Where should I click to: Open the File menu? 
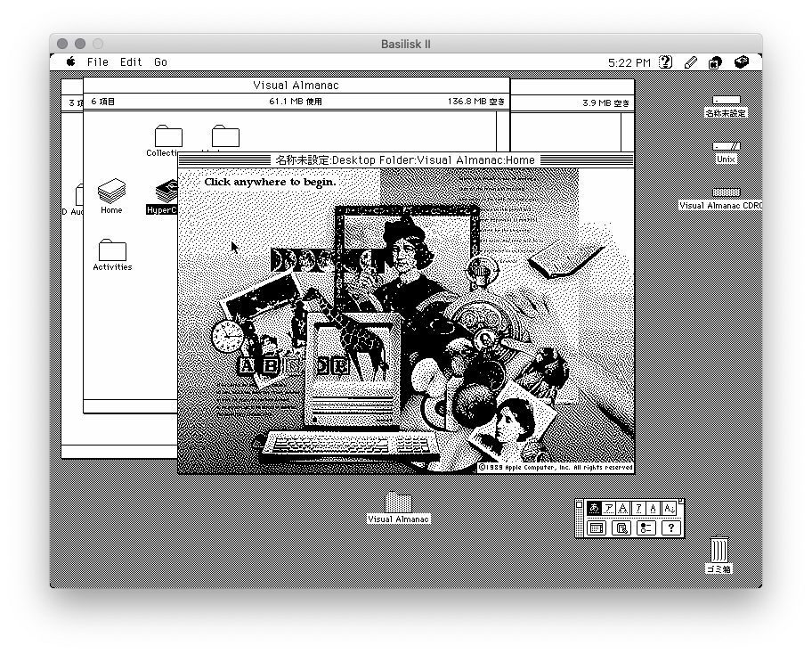pos(98,62)
